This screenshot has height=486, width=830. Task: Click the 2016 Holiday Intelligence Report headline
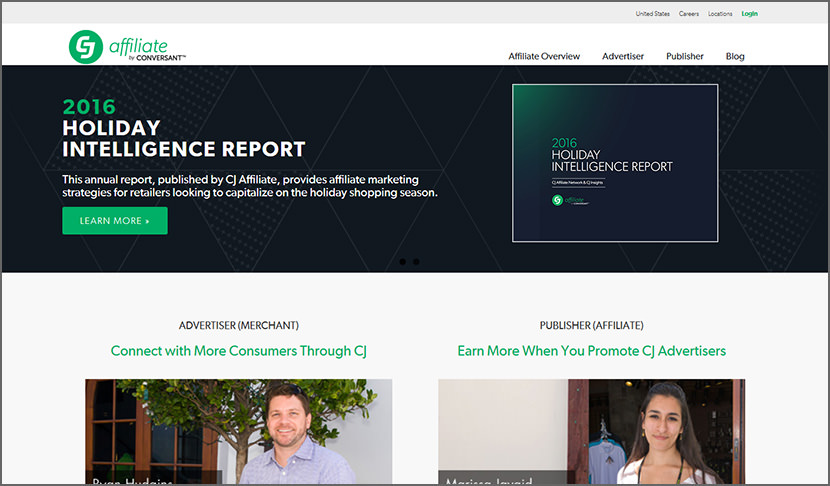tap(184, 128)
